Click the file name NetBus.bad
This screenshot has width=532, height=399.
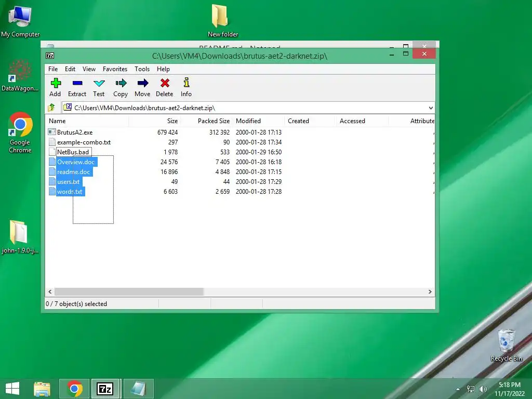tap(73, 152)
